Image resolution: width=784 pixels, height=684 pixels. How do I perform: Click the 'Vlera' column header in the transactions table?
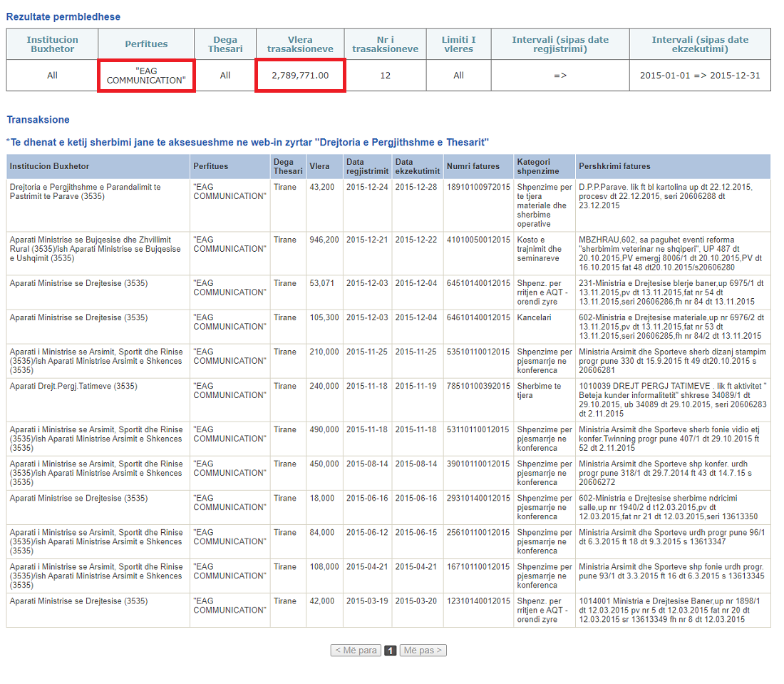(319, 166)
